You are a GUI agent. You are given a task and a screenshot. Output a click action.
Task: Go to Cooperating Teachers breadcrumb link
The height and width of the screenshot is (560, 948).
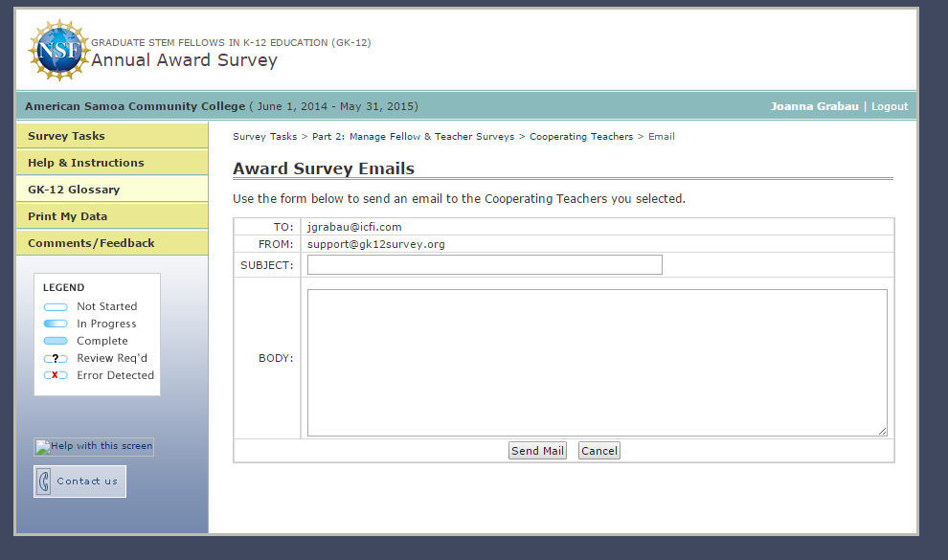pyautogui.click(x=581, y=137)
